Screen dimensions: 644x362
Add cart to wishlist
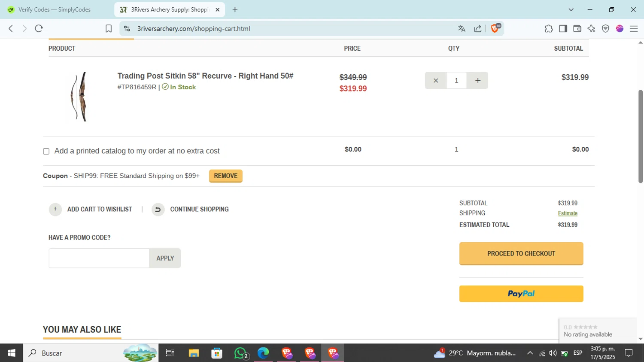100,209
